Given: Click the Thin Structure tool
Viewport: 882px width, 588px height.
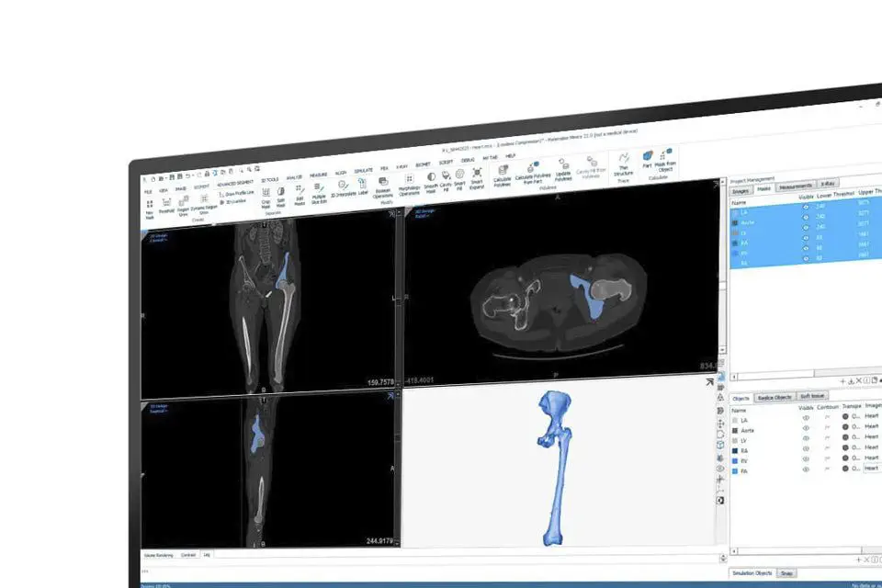Looking at the screenshot, I should coord(624,159).
